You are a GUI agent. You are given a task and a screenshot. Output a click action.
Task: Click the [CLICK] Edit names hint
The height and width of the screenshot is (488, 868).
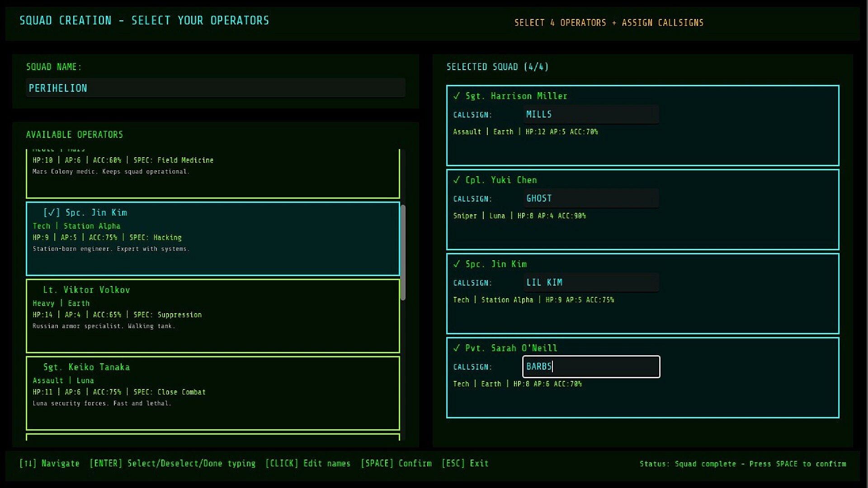[x=307, y=463]
